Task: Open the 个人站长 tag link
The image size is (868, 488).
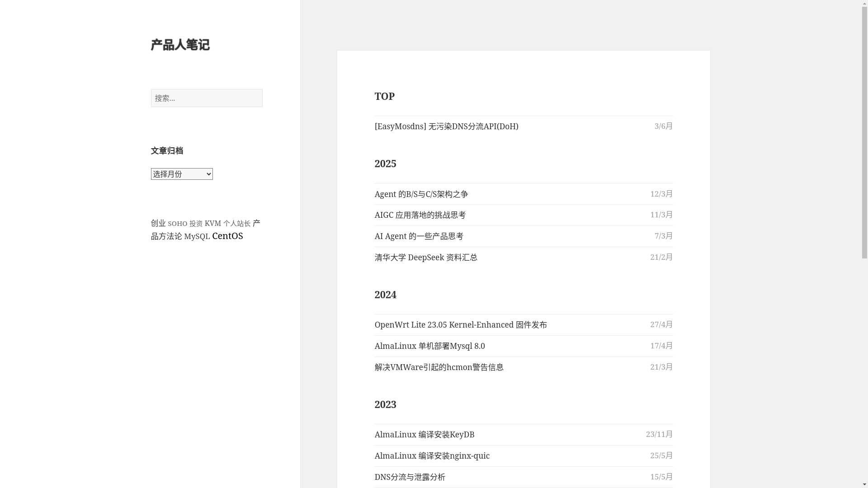Action: pos(237,224)
